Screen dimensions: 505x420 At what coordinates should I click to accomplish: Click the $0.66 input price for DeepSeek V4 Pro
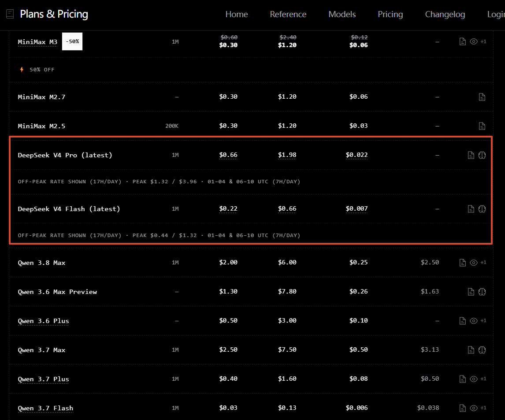tap(228, 155)
